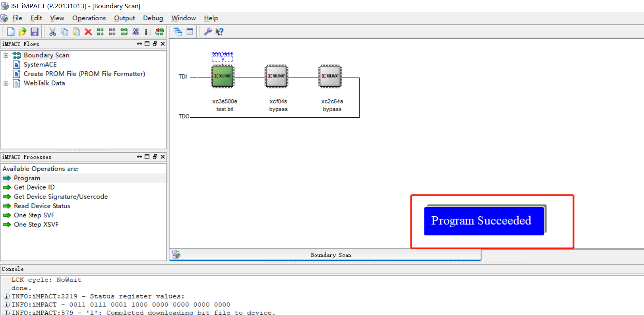This screenshot has width=644, height=315.
Task: Open the Help menu
Action: 211,18
